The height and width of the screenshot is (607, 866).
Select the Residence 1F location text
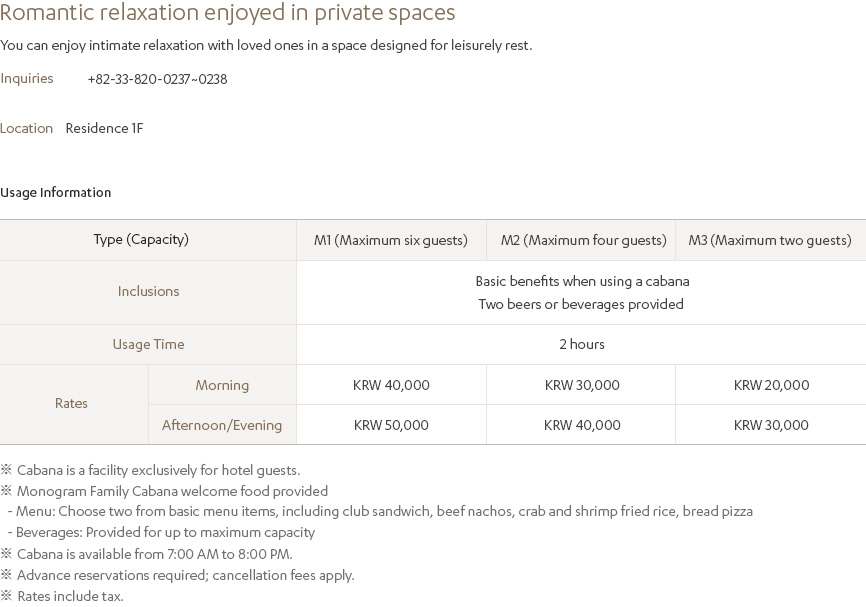click(104, 128)
